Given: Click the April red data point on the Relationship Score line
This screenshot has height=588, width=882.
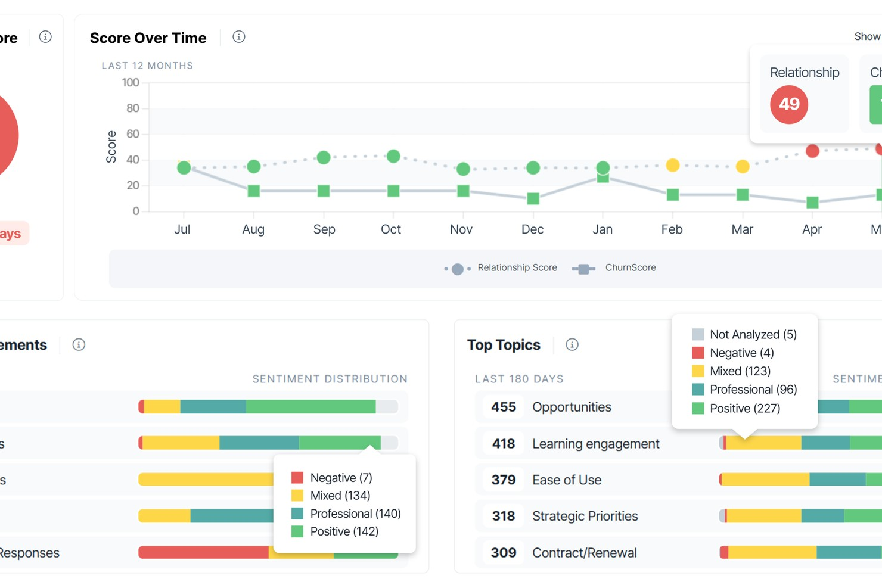Looking at the screenshot, I should coord(812,151).
